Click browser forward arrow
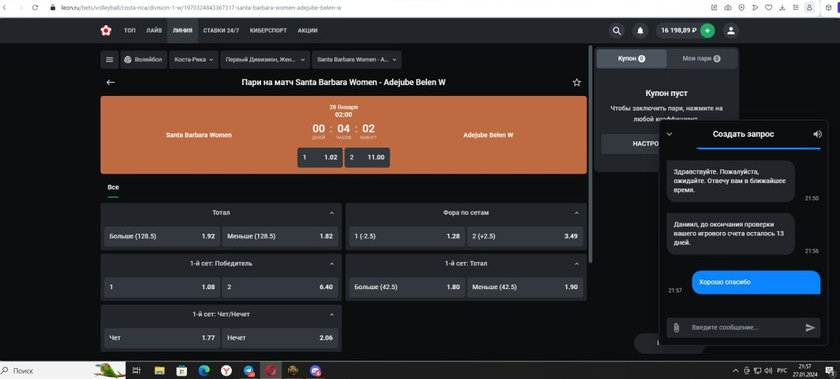The image size is (840, 379). coord(20,8)
